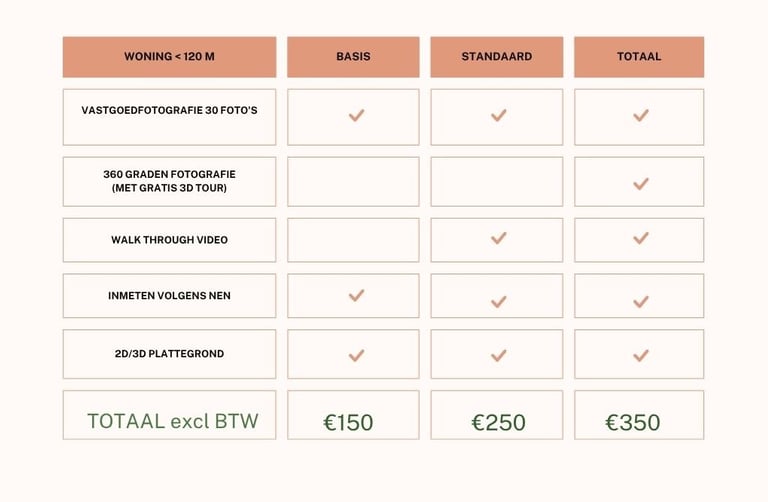This screenshot has height=502, width=768.
Task: Click Standaard checkmark for Walk Through Video
Action: [x=499, y=238]
